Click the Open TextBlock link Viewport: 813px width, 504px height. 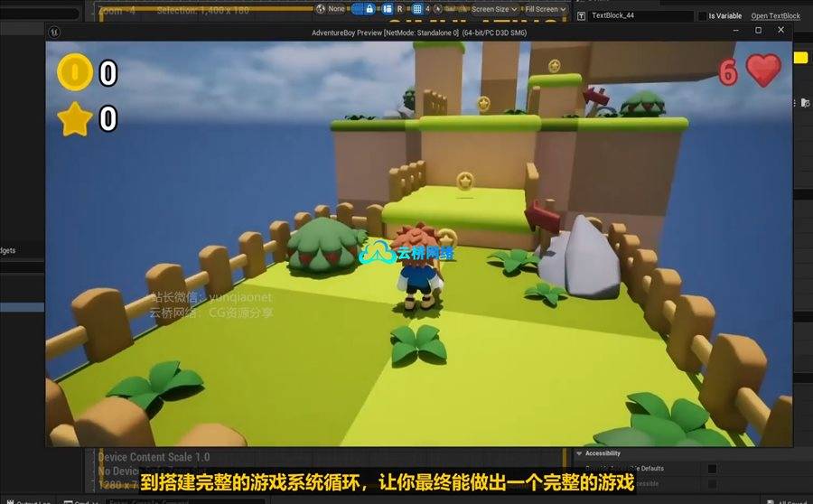pyautogui.click(x=775, y=16)
